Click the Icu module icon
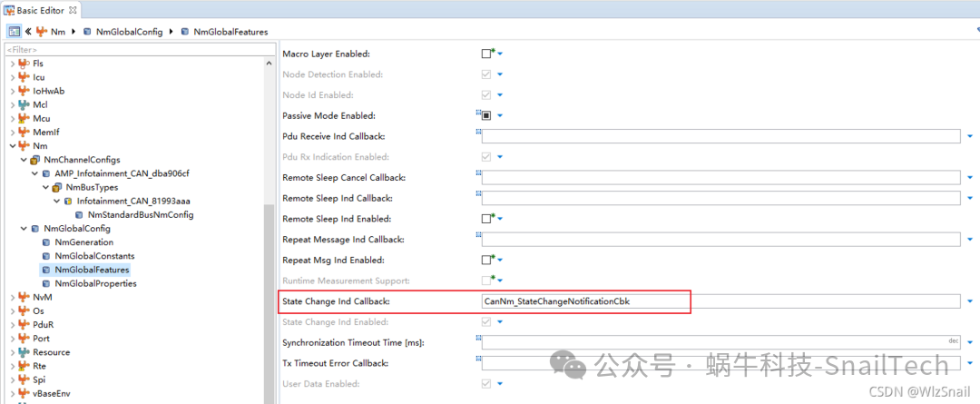 pyautogui.click(x=24, y=77)
